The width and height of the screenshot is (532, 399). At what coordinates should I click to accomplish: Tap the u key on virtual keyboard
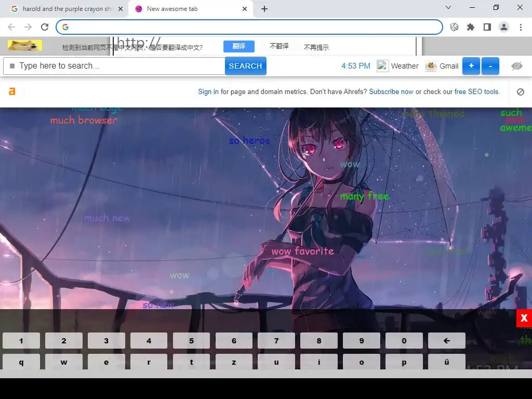pos(276,362)
